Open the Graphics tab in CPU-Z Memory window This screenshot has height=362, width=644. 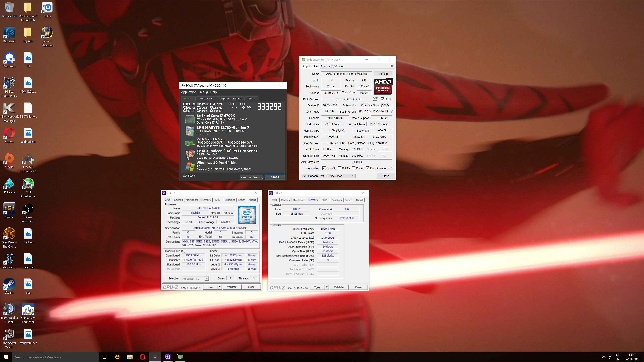coord(336,200)
